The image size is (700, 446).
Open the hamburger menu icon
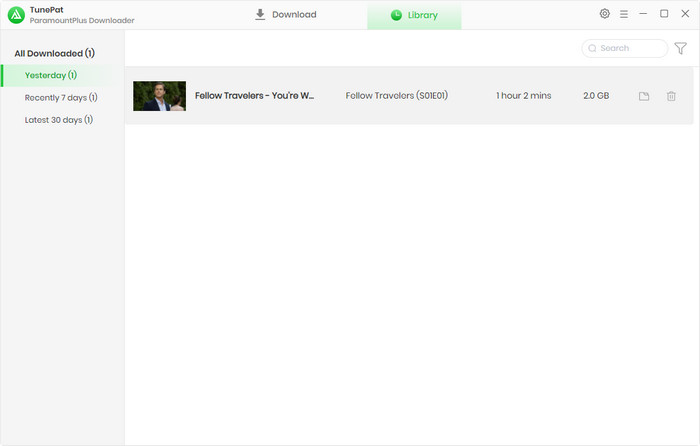pyautogui.click(x=624, y=14)
